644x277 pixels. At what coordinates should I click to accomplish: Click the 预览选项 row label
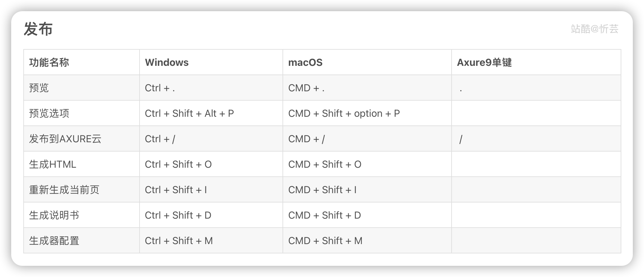(49, 113)
